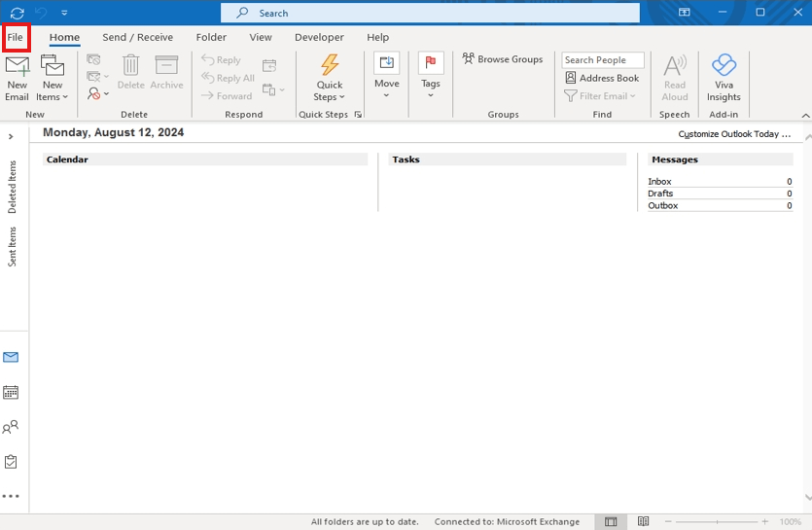Image resolution: width=812 pixels, height=530 pixels.
Task: Switch to Calendar view icon
Action: (11, 392)
